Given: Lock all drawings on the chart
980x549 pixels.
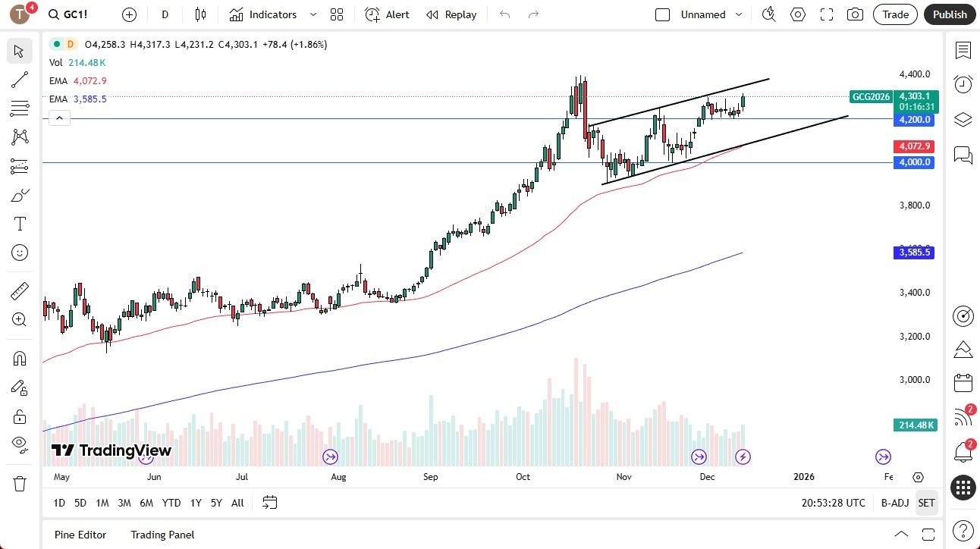Looking at the screenshot, I should 19,416.
